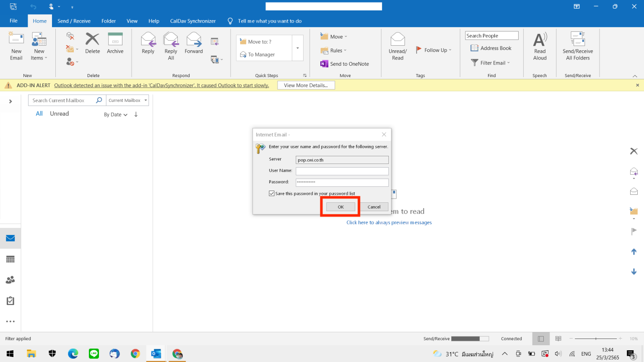Click the zoom slider in status bar

596,339
